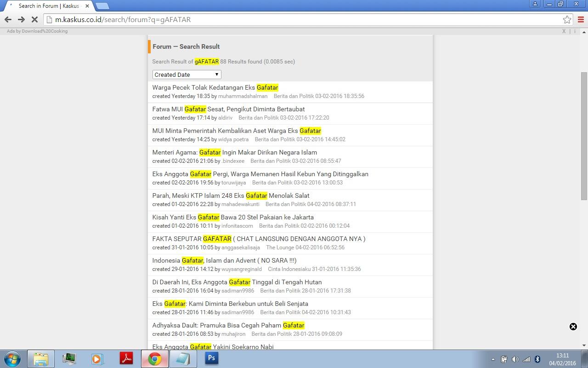Click the scrollbar down arrow
588x368 pixels.
point(584,345)
